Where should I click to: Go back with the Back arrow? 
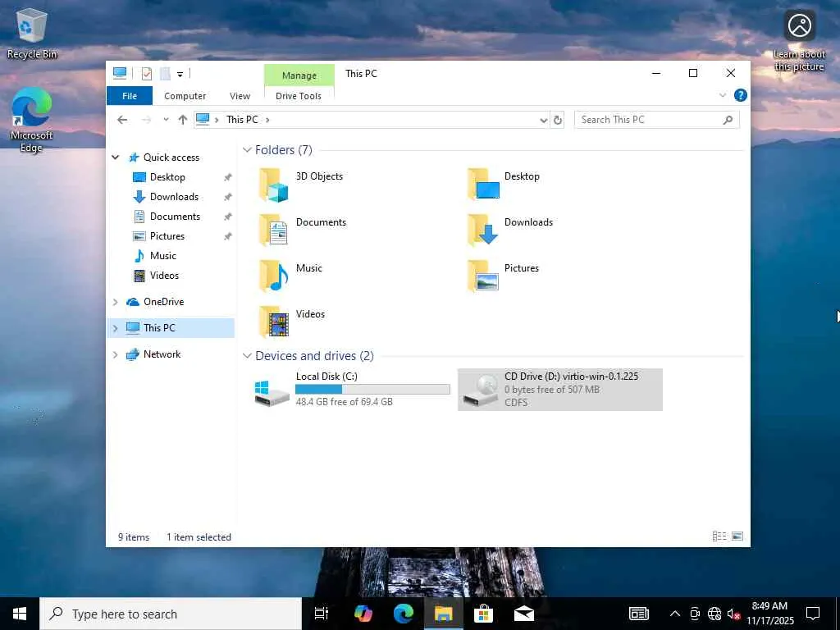coord(122,120)
